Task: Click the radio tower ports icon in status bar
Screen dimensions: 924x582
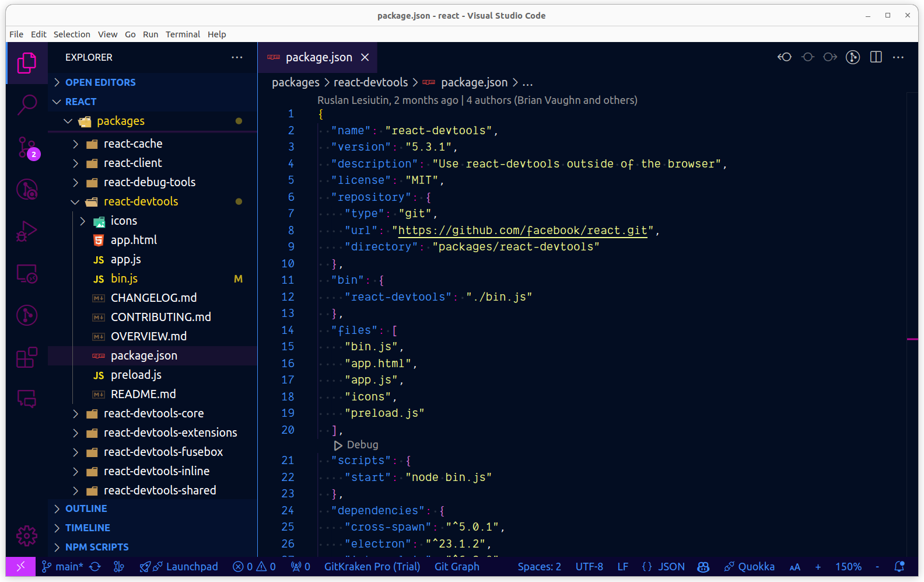Action: 300,566
